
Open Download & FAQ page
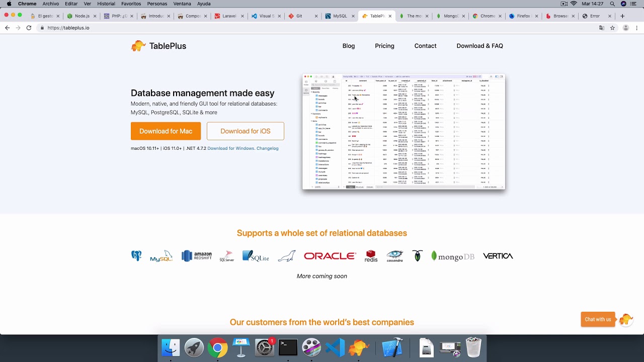(x=479, y=46)
